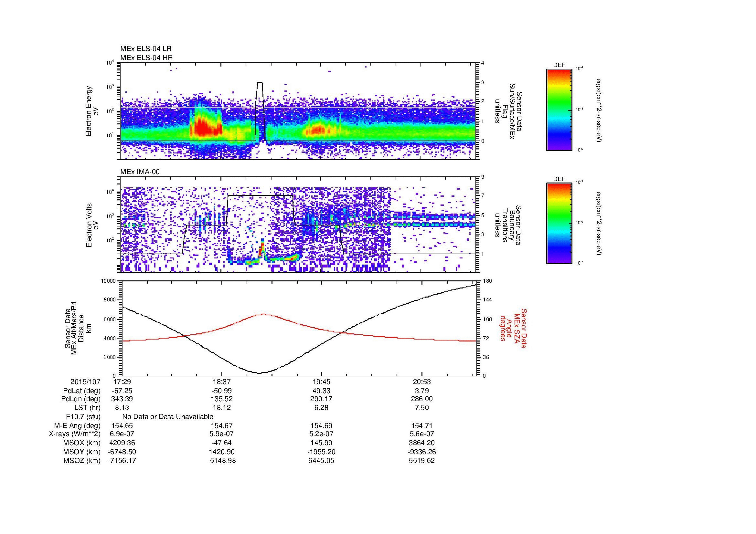Click the 'MSOX (km)' row label
The width and height of the screenshot is (756, 534).
(x=82, y=443)
